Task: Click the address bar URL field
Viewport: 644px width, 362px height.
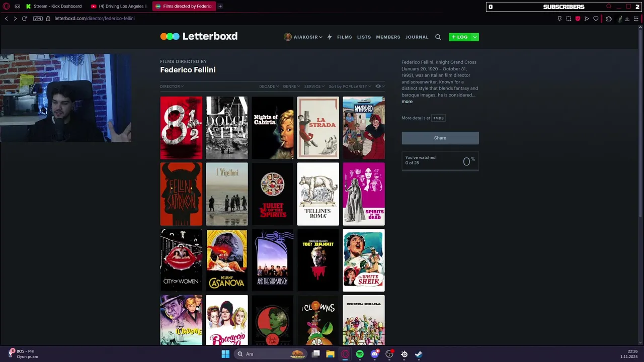Action: point(95,19)
